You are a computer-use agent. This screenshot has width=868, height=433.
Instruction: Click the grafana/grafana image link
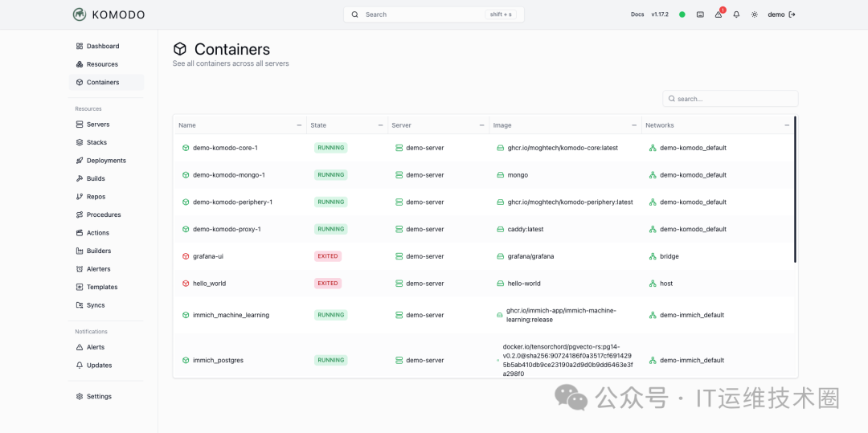pyautogui.click(x=531, y=256)
